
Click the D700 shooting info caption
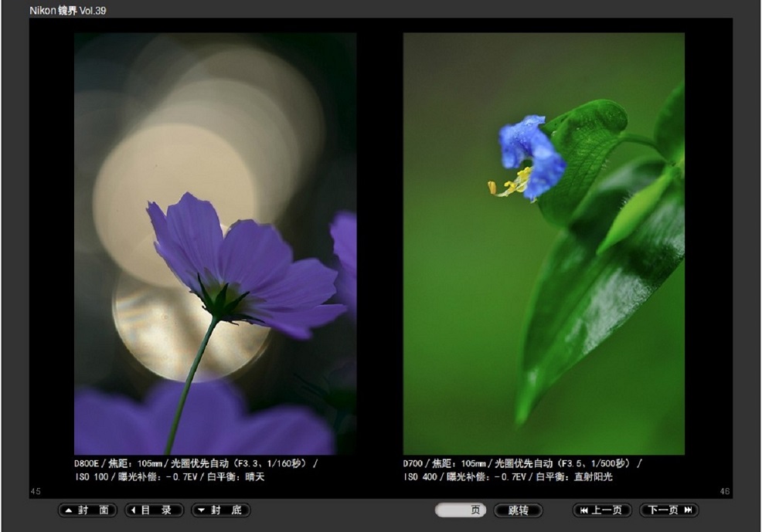tap(522, 470)
